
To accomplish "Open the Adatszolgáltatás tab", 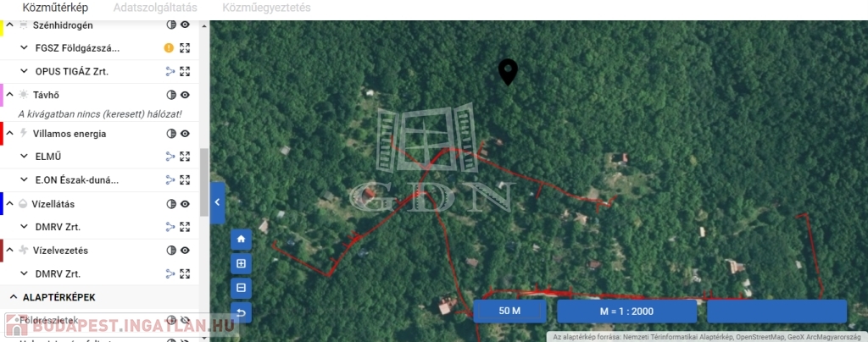I will pos(155,8).
